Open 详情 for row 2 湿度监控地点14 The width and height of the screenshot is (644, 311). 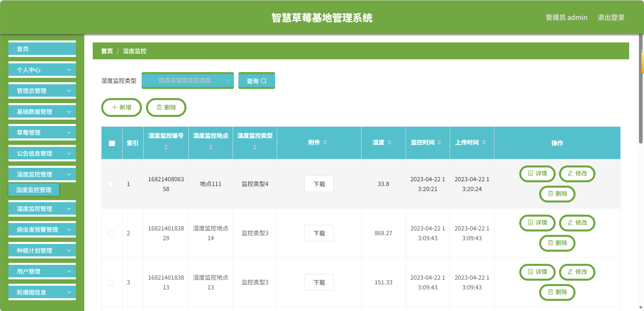click(x=537, y=223)
